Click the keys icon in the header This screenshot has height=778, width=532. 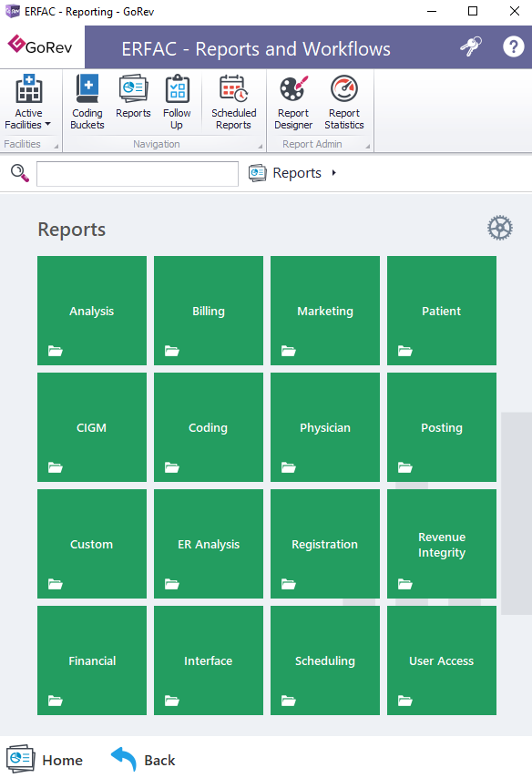click(x=470, y=47)
